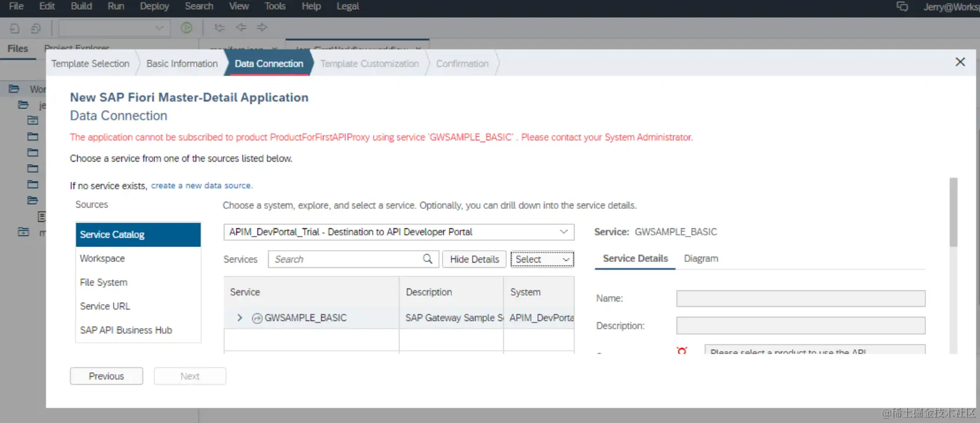This screenshot has width=980, height=423.
Task: Switch to the Service Details tab
Action: click(635, 259)
